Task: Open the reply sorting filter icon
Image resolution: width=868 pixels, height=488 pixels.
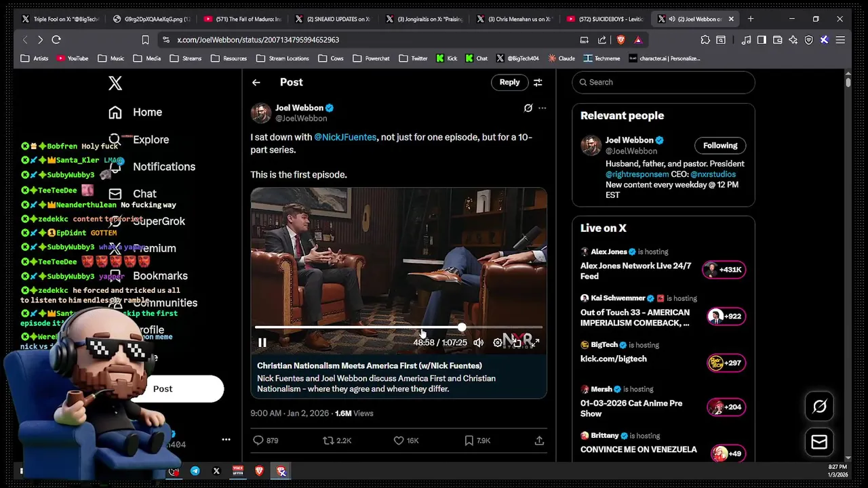Action: click(x=538, y=82)
